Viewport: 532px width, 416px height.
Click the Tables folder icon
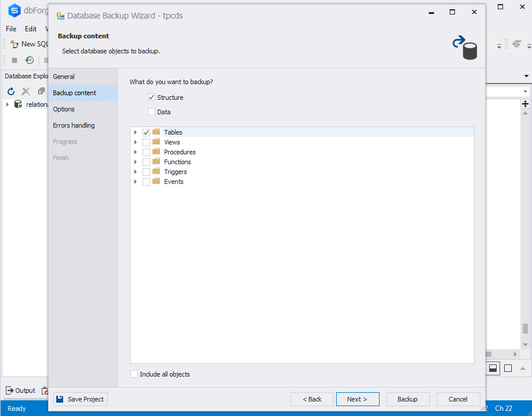(x=156, y=132)
